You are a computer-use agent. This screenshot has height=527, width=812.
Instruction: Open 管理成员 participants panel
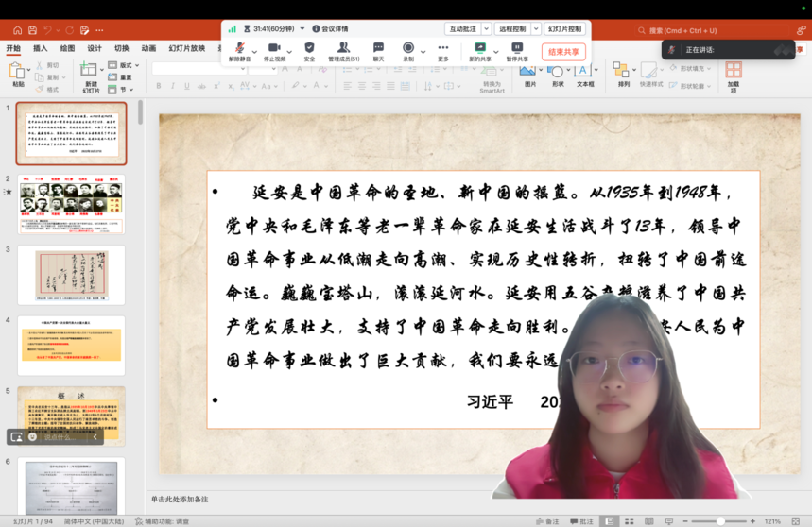click(343, 48)
